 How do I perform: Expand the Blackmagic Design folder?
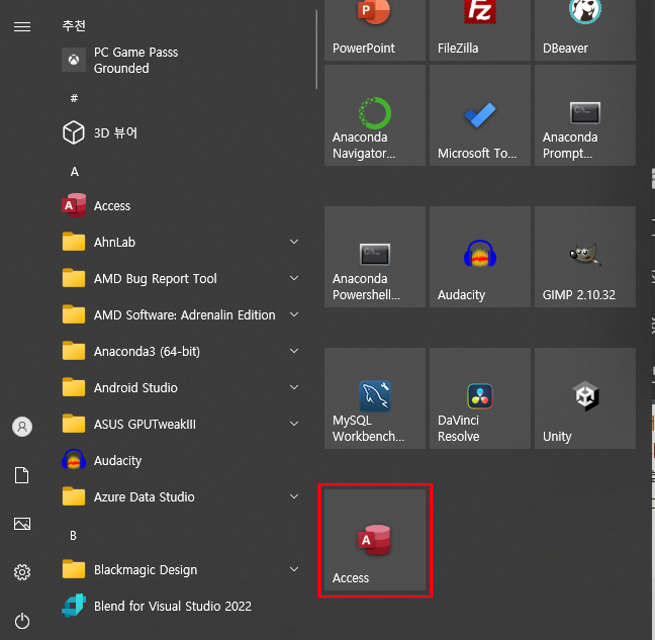[x=182, y=570]
